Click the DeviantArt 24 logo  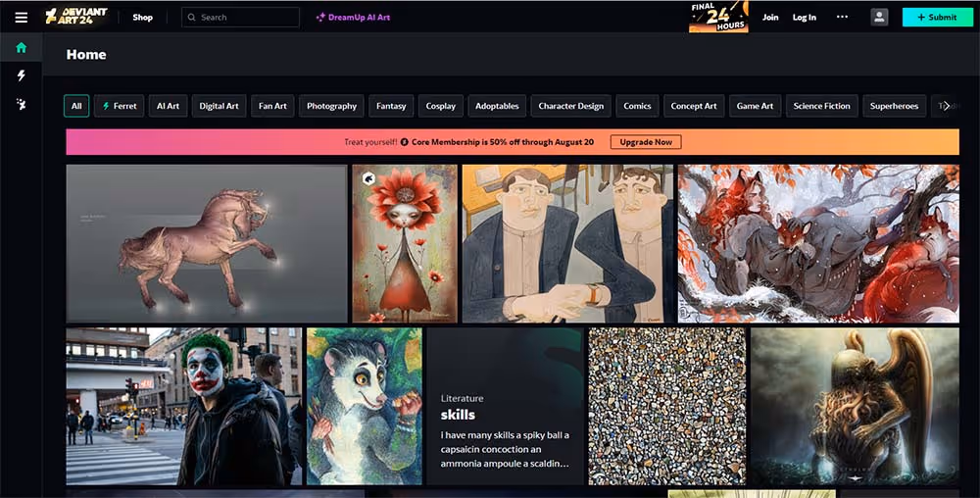click(x=76, y=17)
